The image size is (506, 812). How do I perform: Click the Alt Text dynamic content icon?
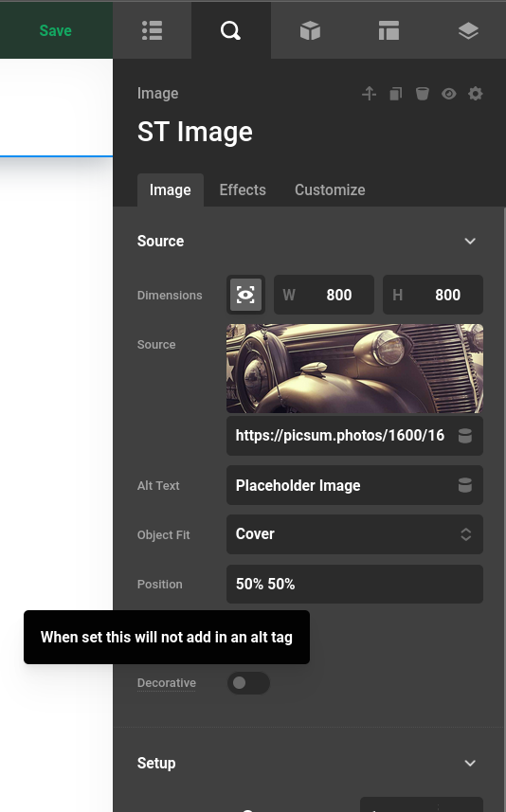coord(465,485)
